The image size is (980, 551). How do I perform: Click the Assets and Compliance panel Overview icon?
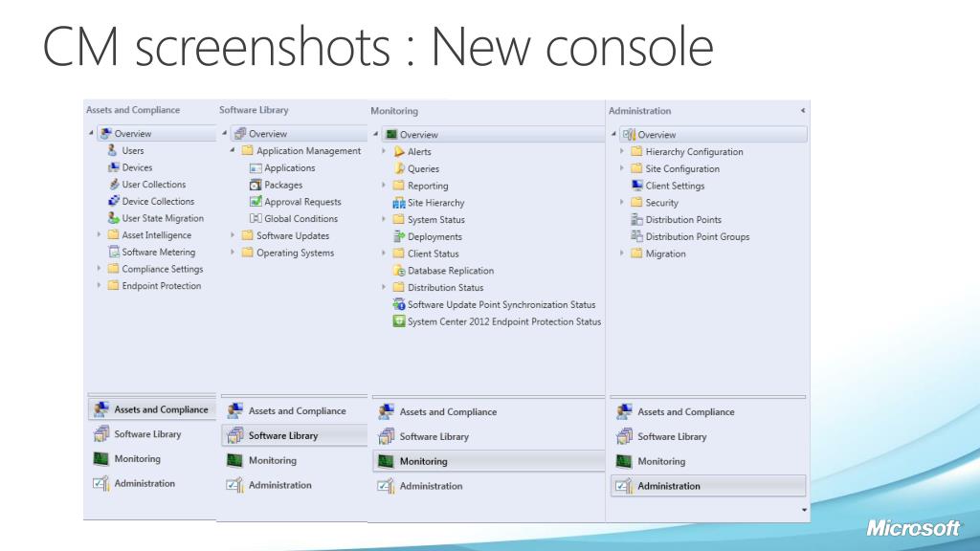pyautogui.click(x=105, y=134)
